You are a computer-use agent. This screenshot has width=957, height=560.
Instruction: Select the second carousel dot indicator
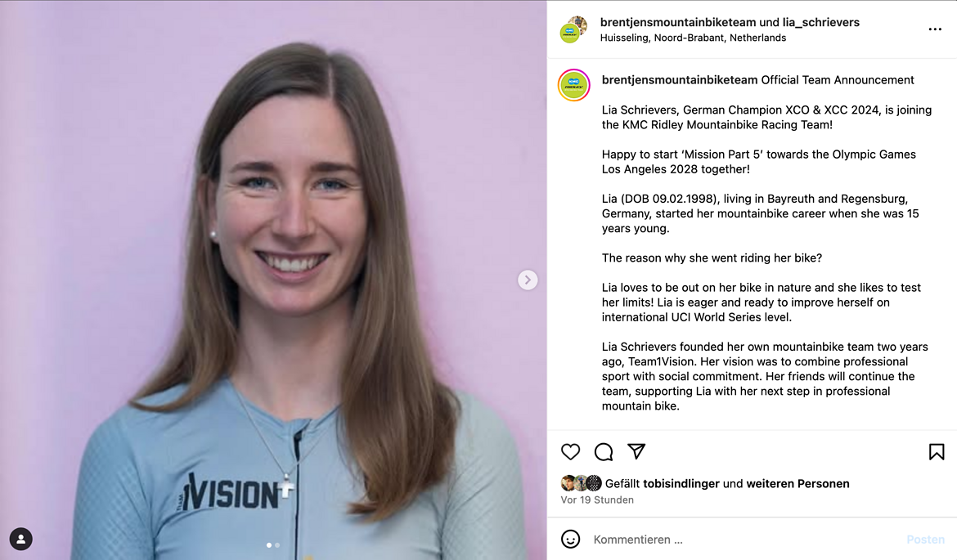click(277, 544)
